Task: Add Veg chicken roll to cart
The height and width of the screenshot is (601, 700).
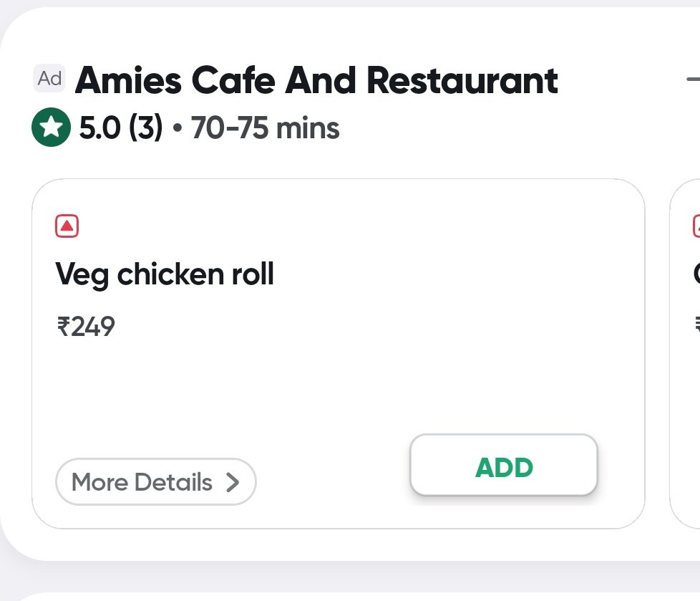Action: pos(503,466)
